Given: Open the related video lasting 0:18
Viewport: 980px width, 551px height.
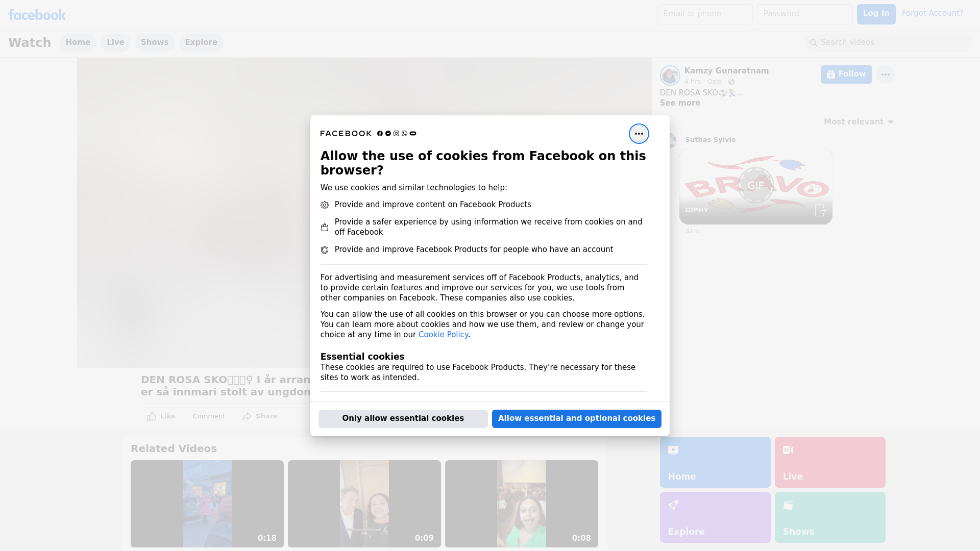Looking at the screenshot, I should click(x=207, y=504).
